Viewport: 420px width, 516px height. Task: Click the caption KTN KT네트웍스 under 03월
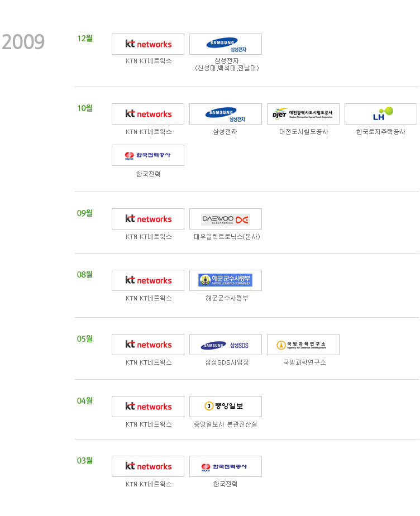click(x=149, y=484)
